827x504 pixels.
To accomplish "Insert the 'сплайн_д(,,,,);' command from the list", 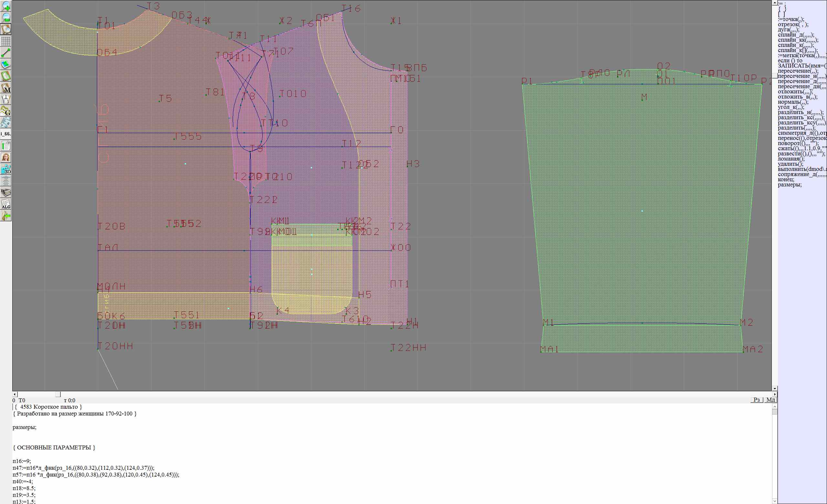I will pos(796,35).
